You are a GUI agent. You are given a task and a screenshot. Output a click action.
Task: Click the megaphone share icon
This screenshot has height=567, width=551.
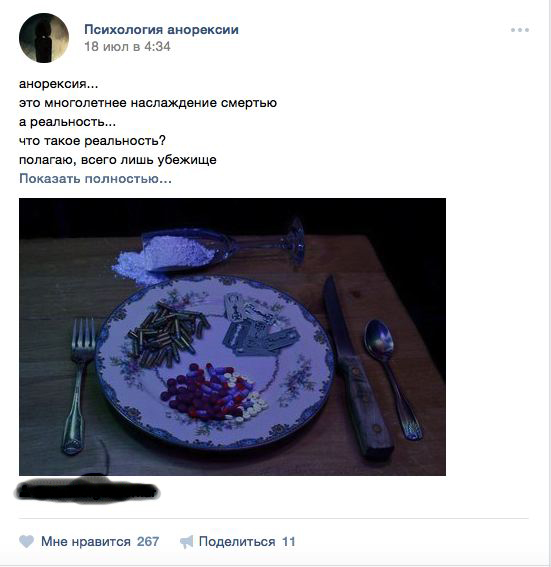coord(187,542)
